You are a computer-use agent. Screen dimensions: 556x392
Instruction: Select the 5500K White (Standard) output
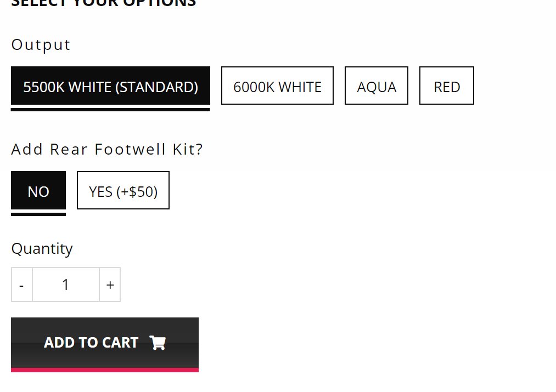pos(111,86)
